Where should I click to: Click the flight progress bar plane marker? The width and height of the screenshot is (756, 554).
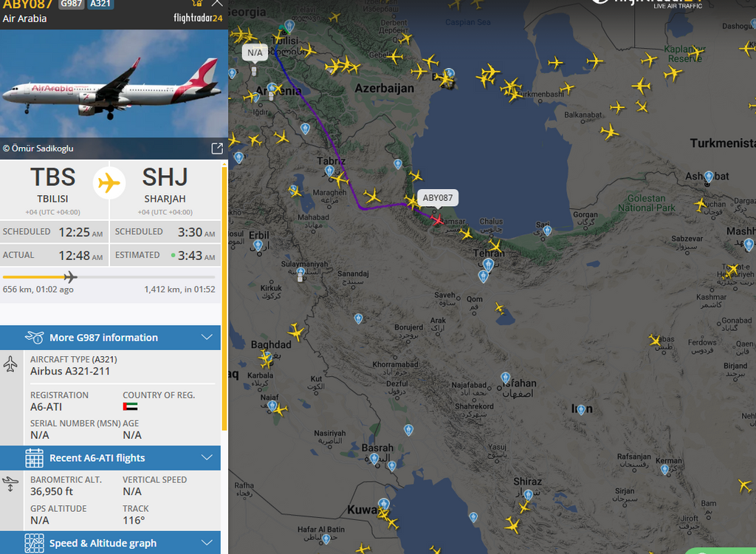click(70, 277)
